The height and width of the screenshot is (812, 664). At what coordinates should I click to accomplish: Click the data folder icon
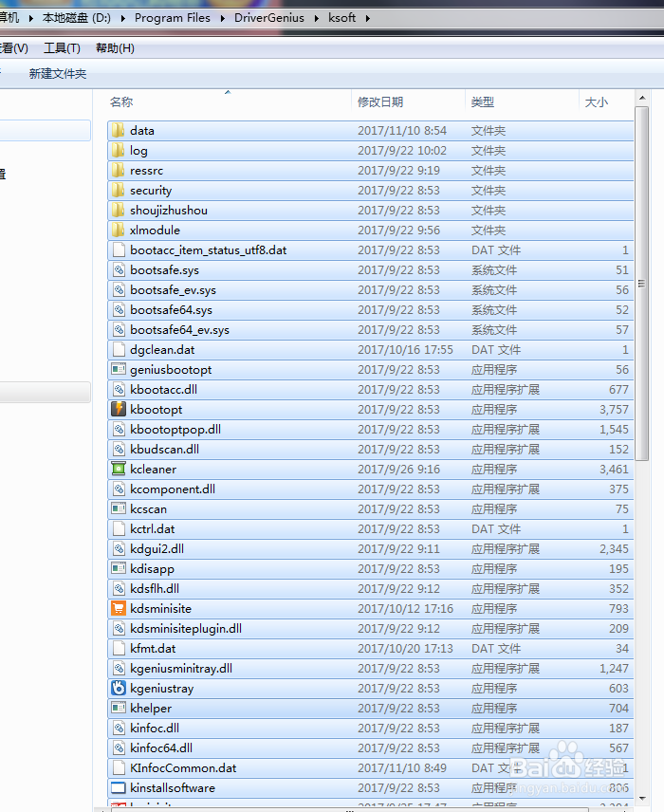(119, 130)
